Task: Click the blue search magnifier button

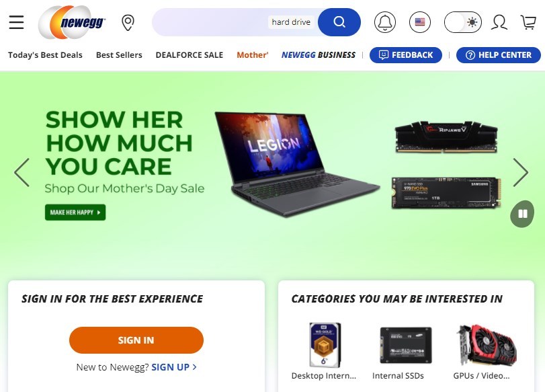Action: tap(339, 22)
